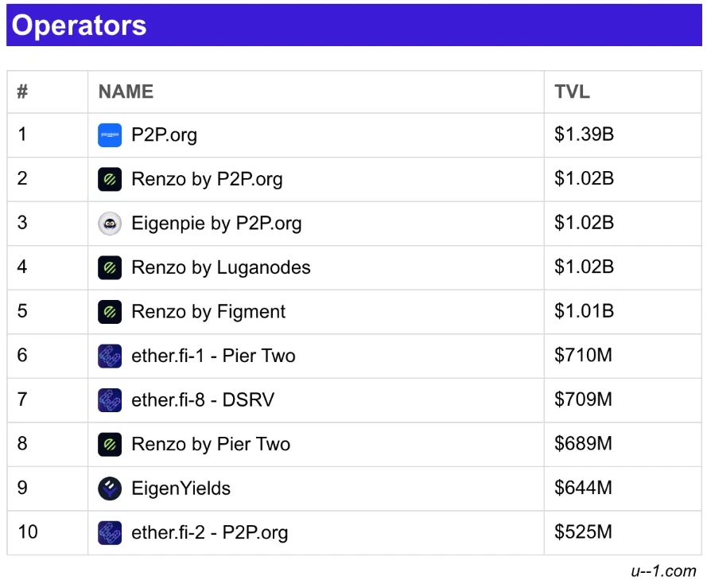Open the EigenYields operator name
Image resolution: width=707 pixels, height=588 pixels.
(x=181, y=489)
